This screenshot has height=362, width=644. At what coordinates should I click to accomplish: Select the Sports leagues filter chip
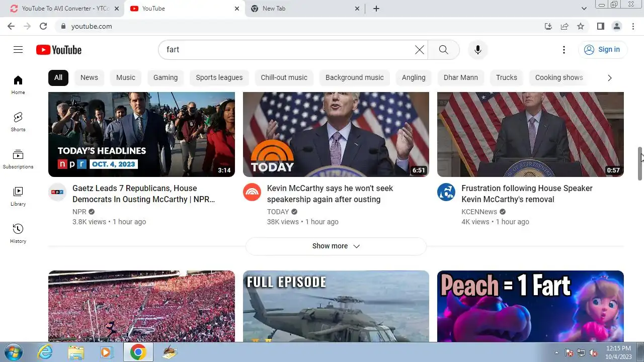(x=219, y=77)
